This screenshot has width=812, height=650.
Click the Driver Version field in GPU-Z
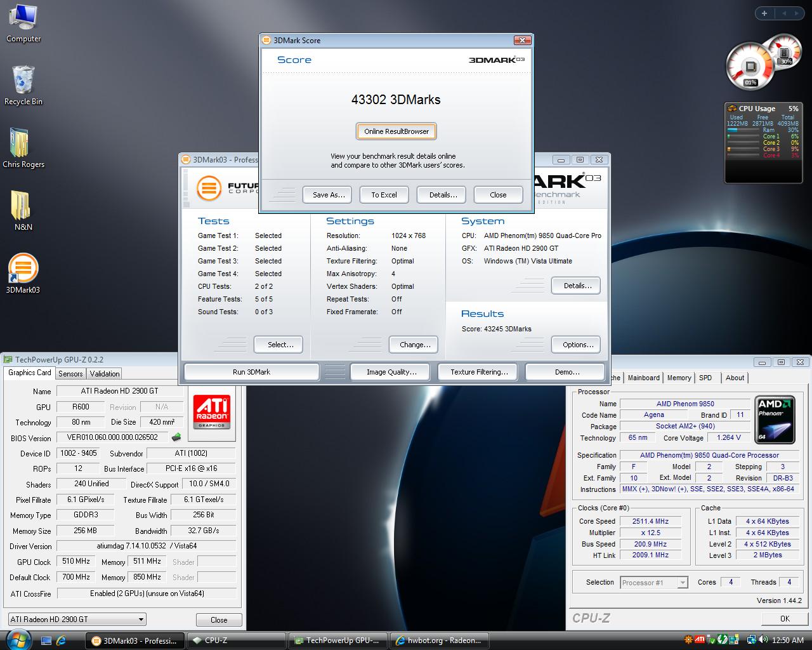point(147,546)
